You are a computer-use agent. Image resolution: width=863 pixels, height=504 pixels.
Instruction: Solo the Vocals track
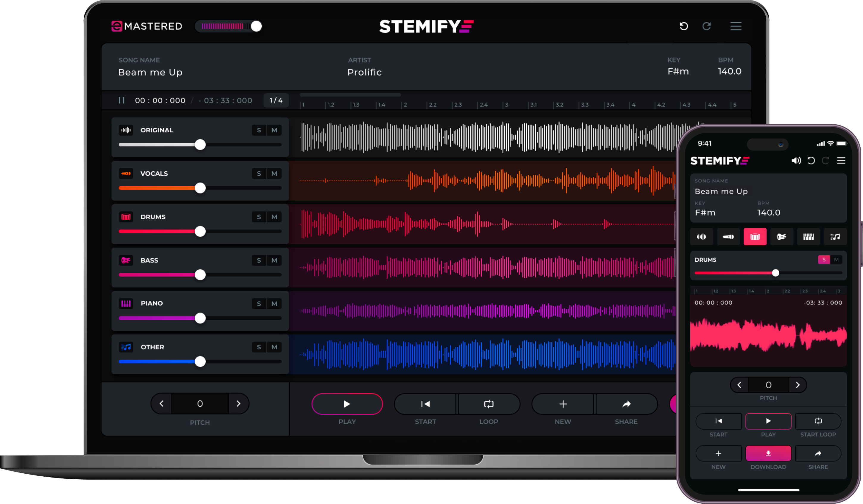click(x=259, y=173)
